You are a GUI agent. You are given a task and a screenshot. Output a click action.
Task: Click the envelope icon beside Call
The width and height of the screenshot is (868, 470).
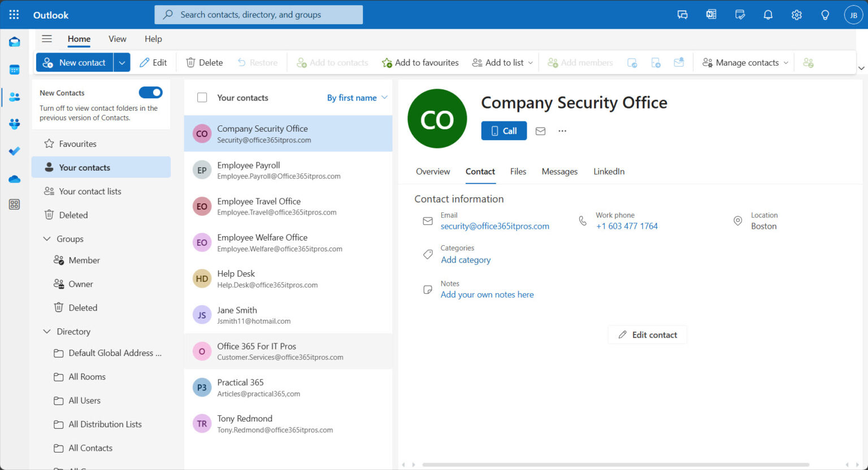(540, 131)
